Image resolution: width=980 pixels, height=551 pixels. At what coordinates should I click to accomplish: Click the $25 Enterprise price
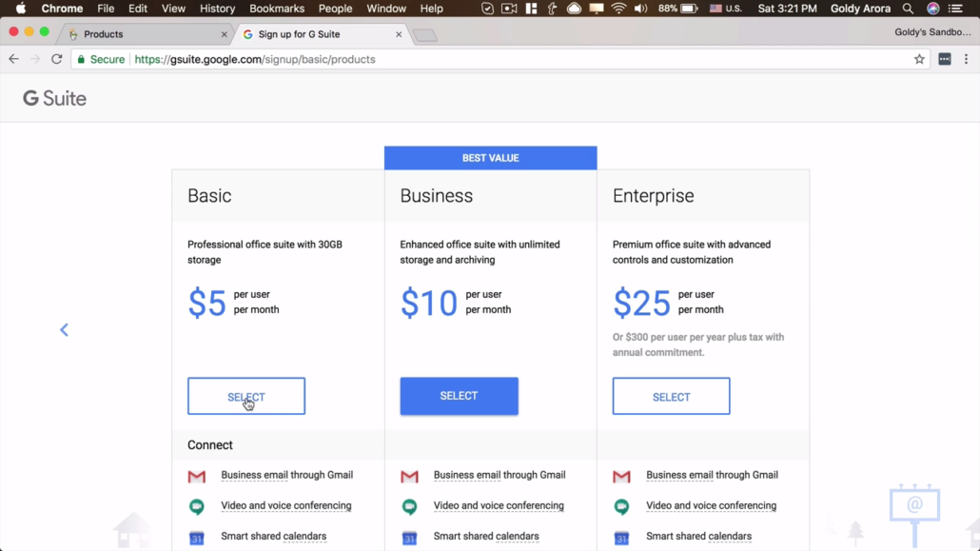tap(641, 303)
